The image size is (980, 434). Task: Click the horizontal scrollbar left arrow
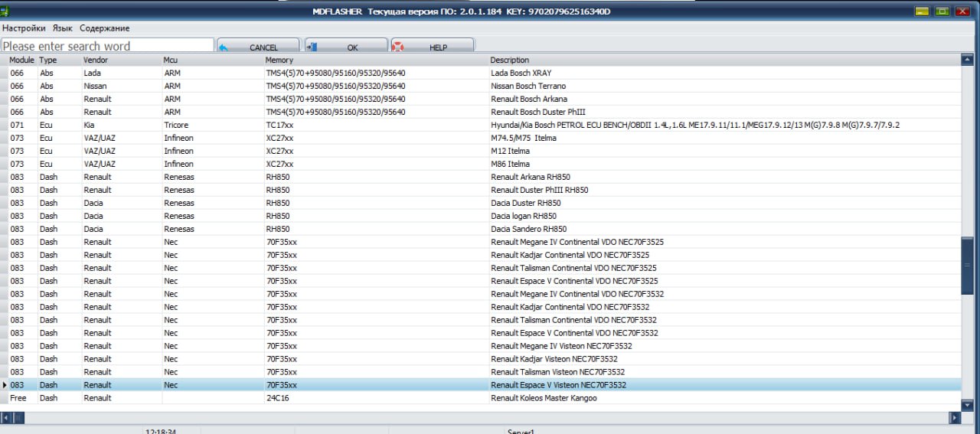pos(8,418)
